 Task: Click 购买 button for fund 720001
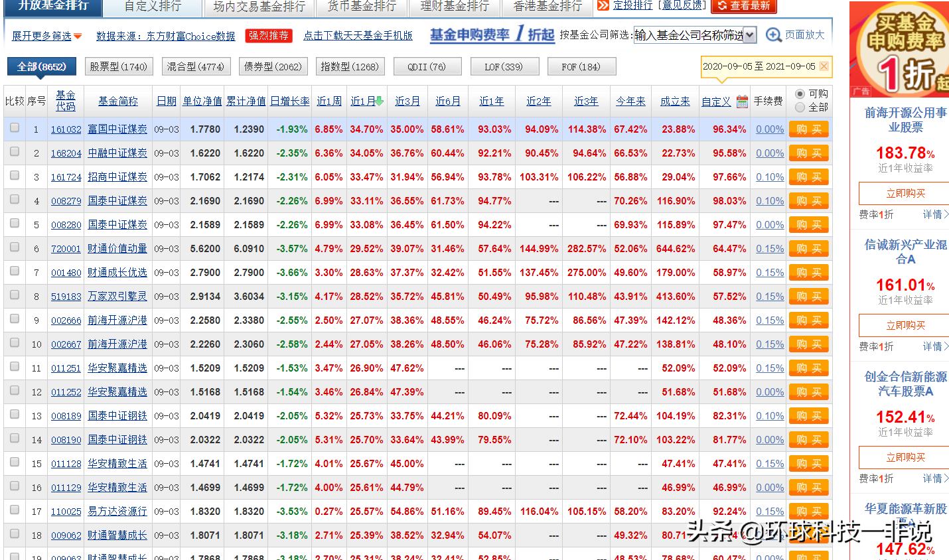click(x=809, y=249)
